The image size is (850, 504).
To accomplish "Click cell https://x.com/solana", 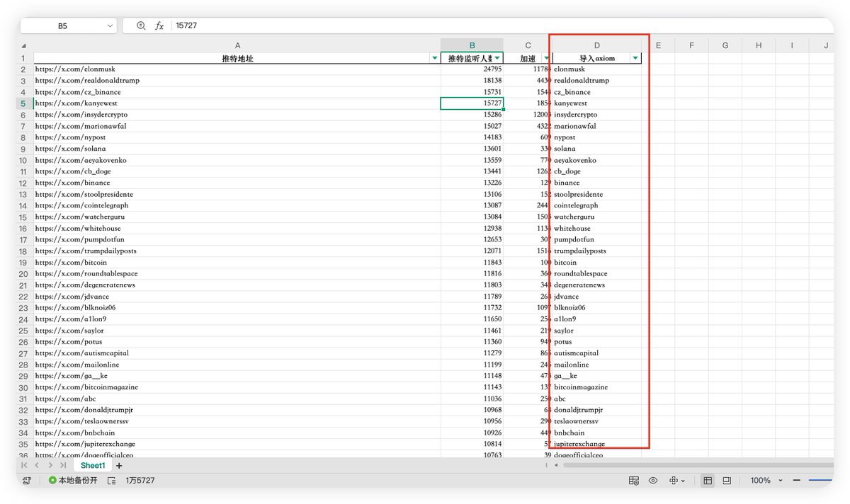I will tap(237, 149).
